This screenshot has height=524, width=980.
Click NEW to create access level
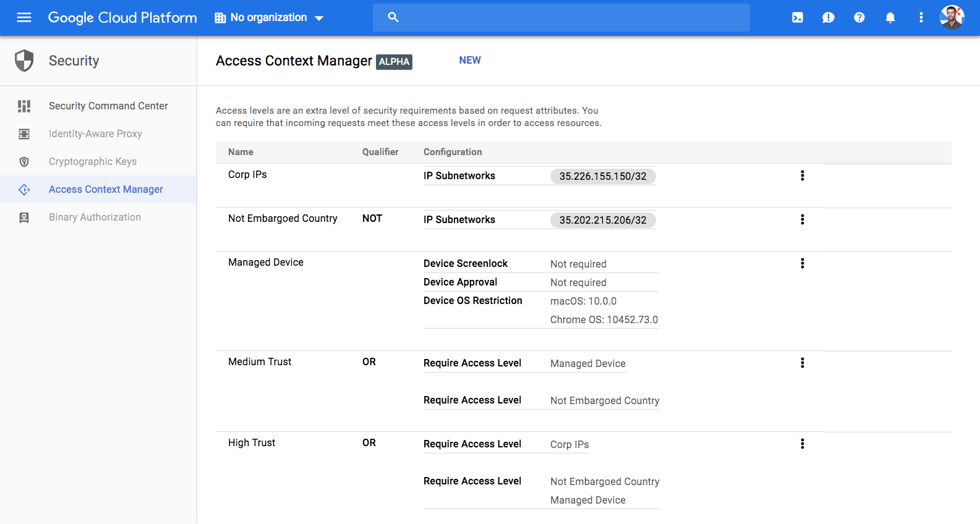[470, 60]
